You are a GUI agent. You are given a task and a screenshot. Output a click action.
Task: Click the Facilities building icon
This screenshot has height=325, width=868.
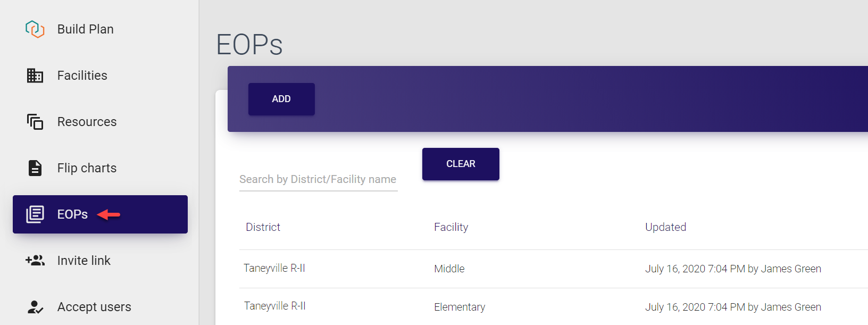(35, 76)
